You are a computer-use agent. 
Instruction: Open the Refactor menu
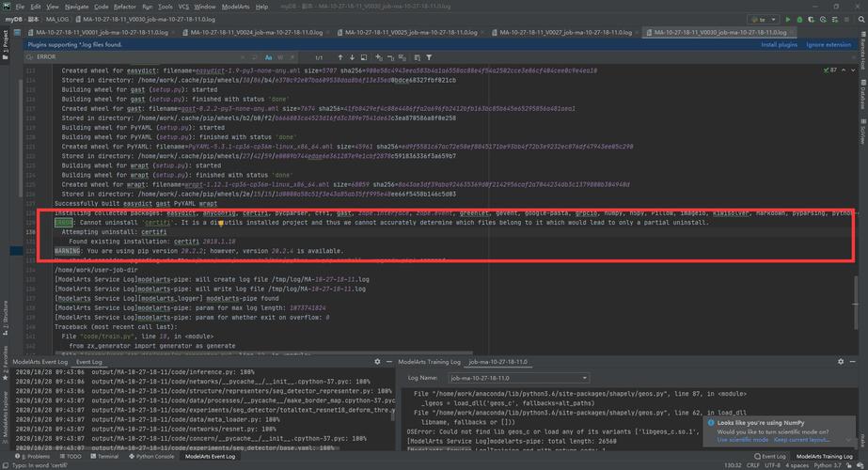[x=124, y=7]
